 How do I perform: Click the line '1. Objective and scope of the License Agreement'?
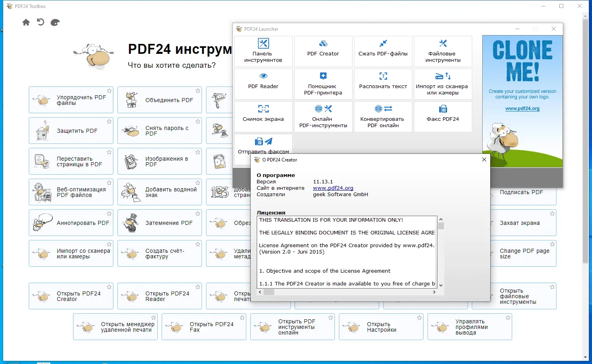point(325,271)
